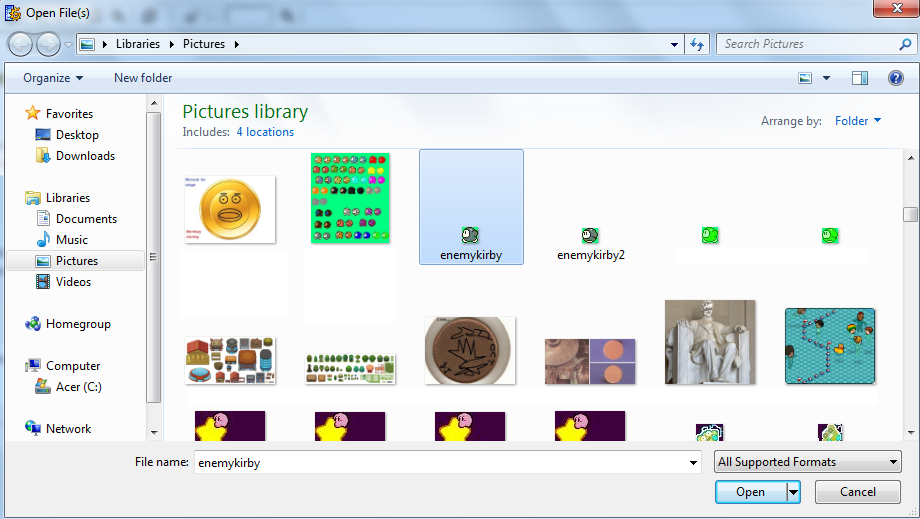Click New folder
The image size is (920, 519).
[x=143, y=78]
